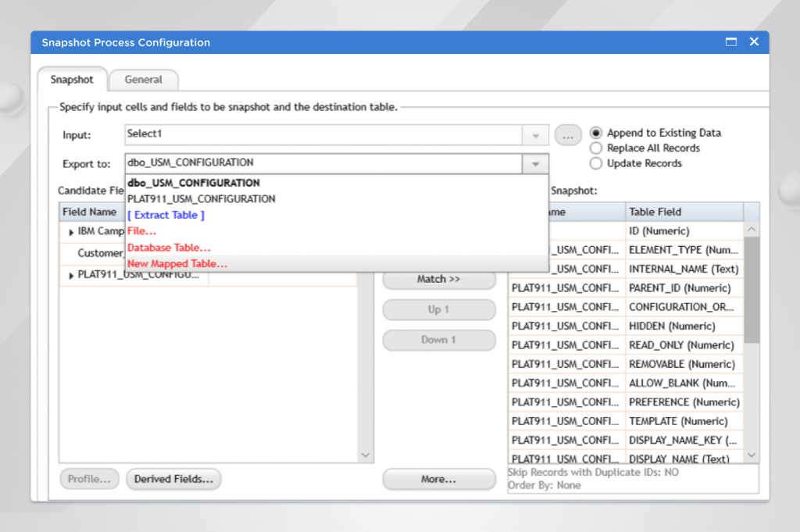Select the 'Append to Existing Data' option

(595, 132)
